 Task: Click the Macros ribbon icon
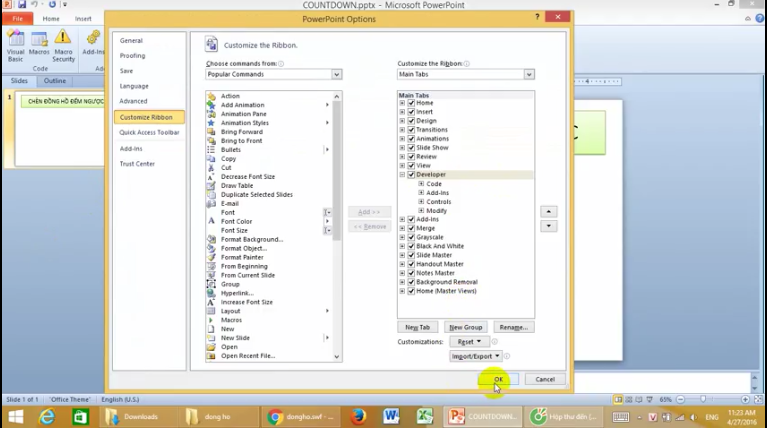click(39, 43)
